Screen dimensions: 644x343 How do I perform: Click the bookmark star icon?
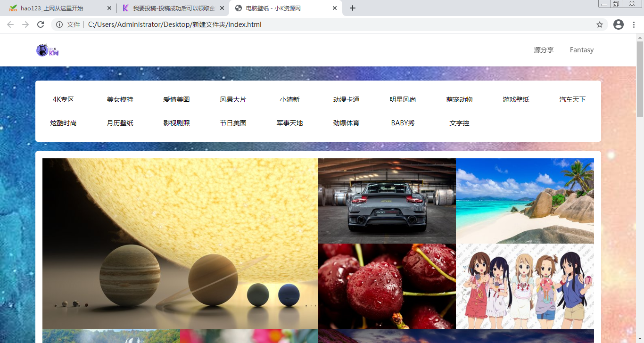pos(600,24)
